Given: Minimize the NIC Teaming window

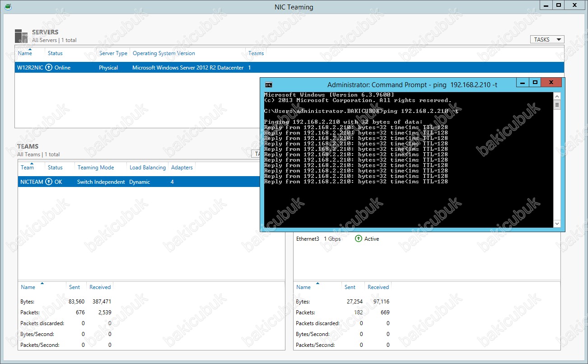Looking at the screenshot, I should click(546, 5).
